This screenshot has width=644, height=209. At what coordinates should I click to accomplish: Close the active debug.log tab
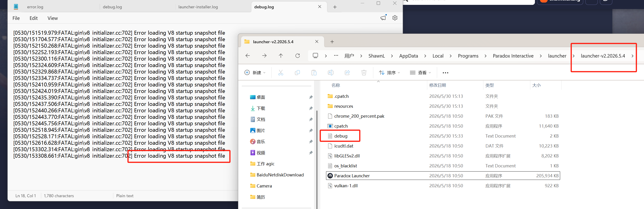[x=320, y=7]
